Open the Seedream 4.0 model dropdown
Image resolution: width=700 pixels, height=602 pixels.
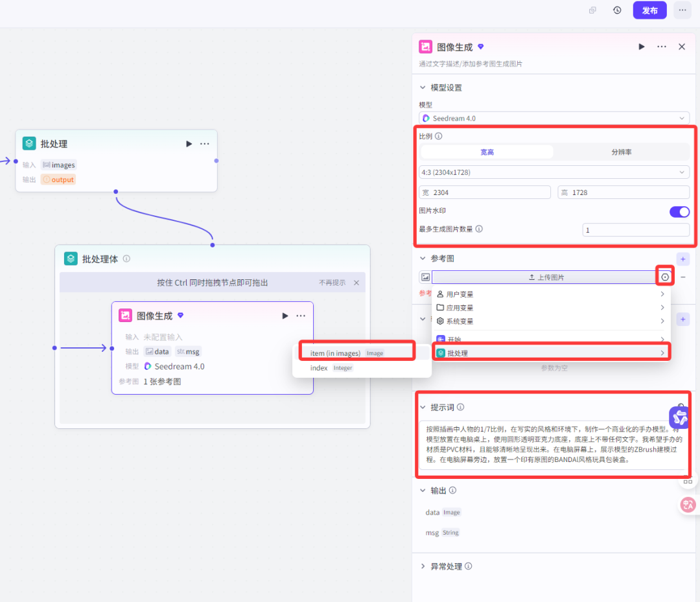pos(554,119)
